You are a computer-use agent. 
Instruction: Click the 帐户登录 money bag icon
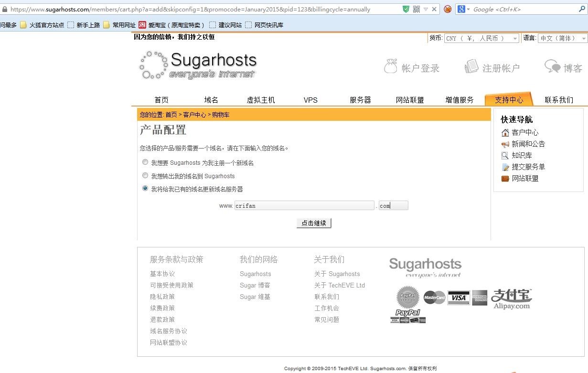click(390, 66)
